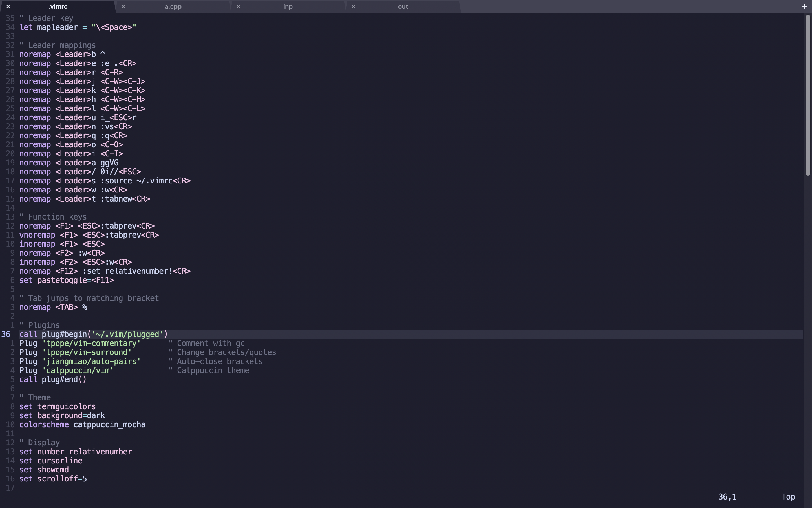Click line 'noremap <Leader>s :source ~/.vimrc<CR>'
Screen dimensions: 812x508
105,181
